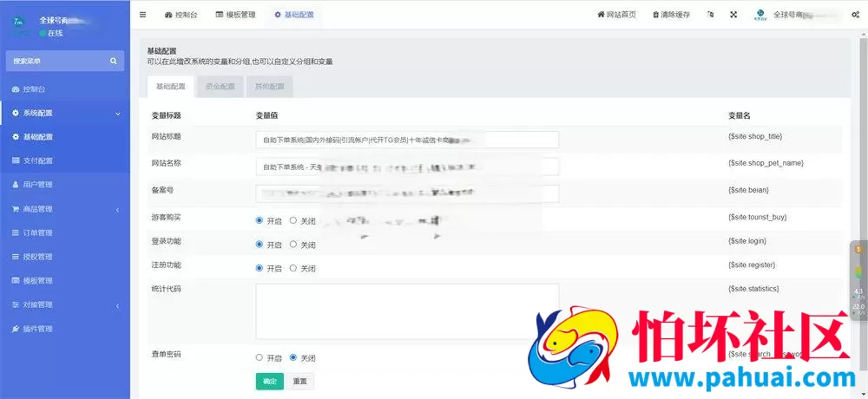Screen dimensions: 868x399
Task: Click variable name {$site.shop_title}
Action: (x=755, y=136)
